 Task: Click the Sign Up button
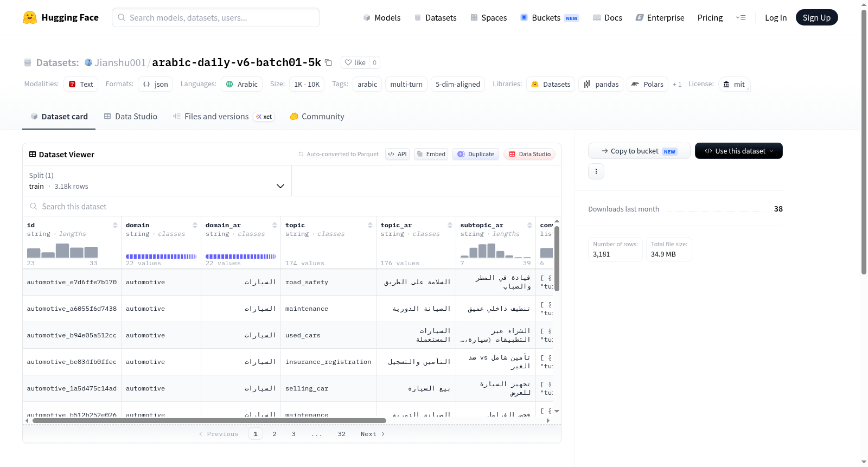pyautogui.click(x=816, y=17)
